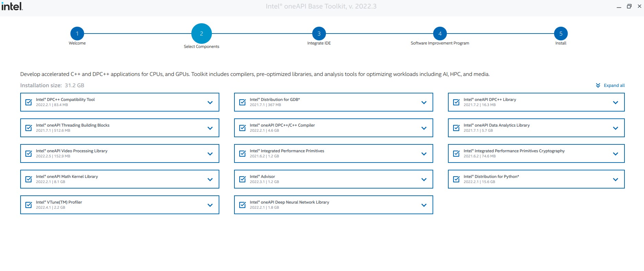The image size is (644, 271).
Task: Uncheck Intel oneAPI DPC++ Library checkbox
Action: point(457,102)
